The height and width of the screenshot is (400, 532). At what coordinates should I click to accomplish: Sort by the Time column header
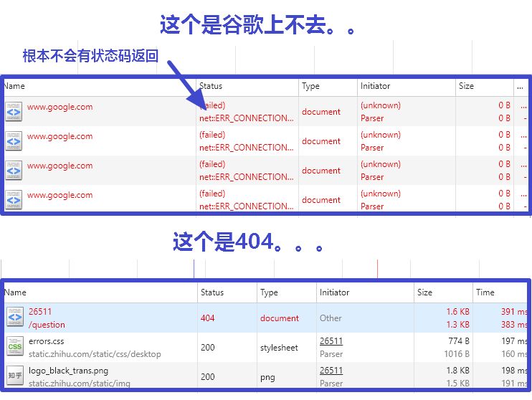tap(485, 292)
